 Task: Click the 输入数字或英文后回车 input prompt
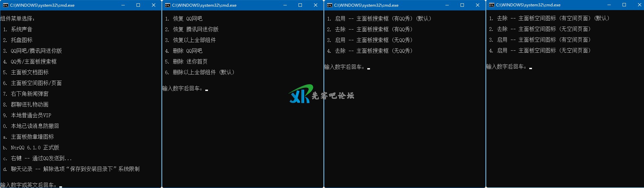click(31, 185)
